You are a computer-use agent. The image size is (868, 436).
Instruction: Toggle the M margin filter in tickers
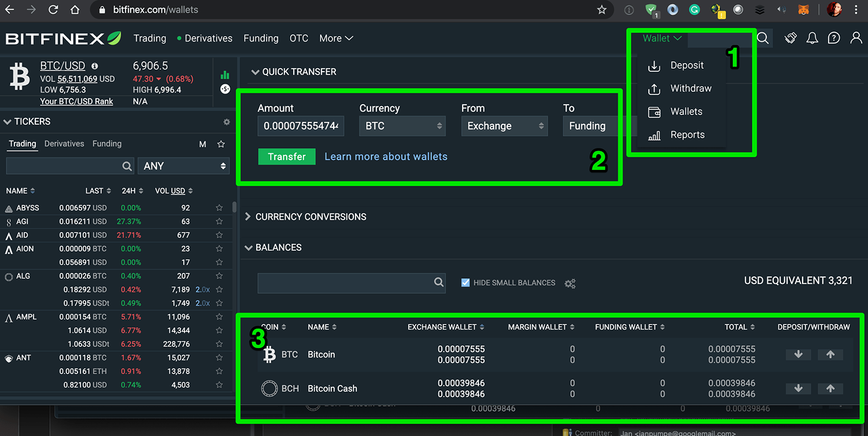pos(202,145)
